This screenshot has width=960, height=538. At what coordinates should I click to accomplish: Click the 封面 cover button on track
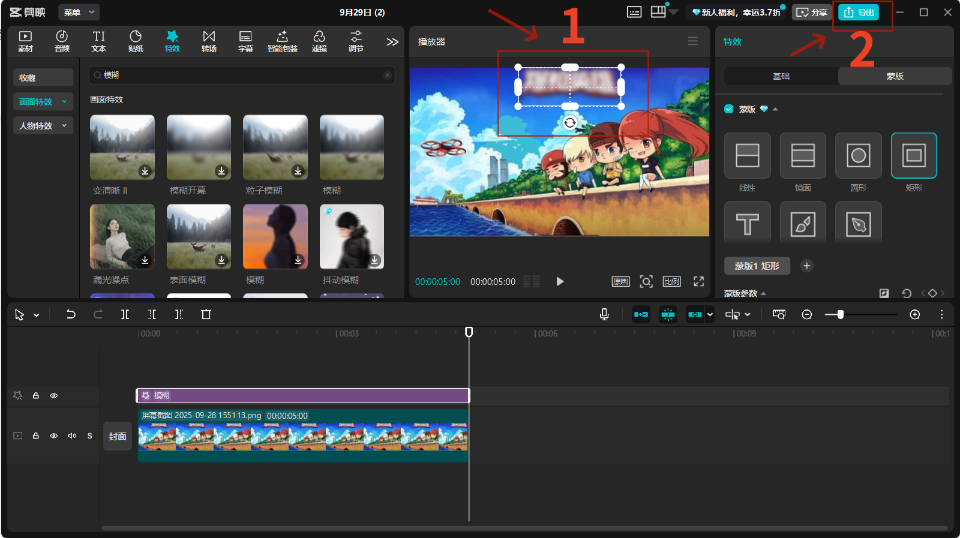coord(117,436)
